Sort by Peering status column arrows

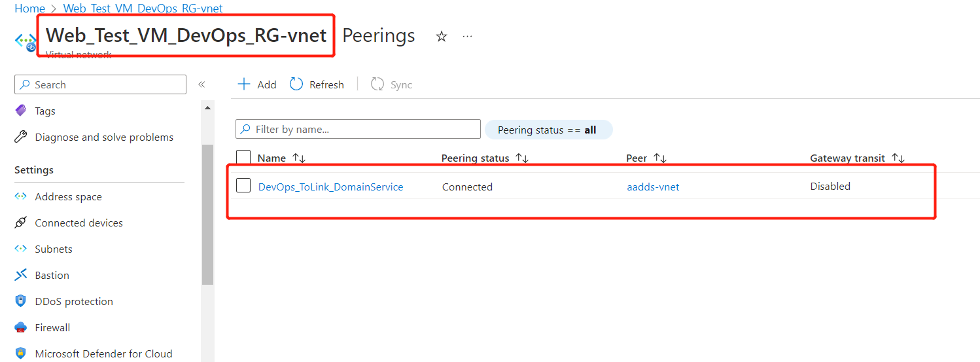tap(522, 158)
